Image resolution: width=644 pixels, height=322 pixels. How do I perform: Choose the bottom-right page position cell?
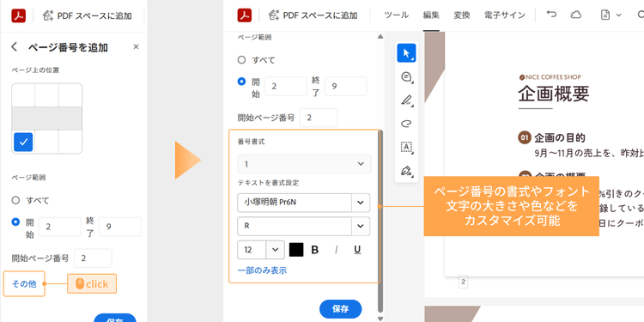tap(70, 142)
